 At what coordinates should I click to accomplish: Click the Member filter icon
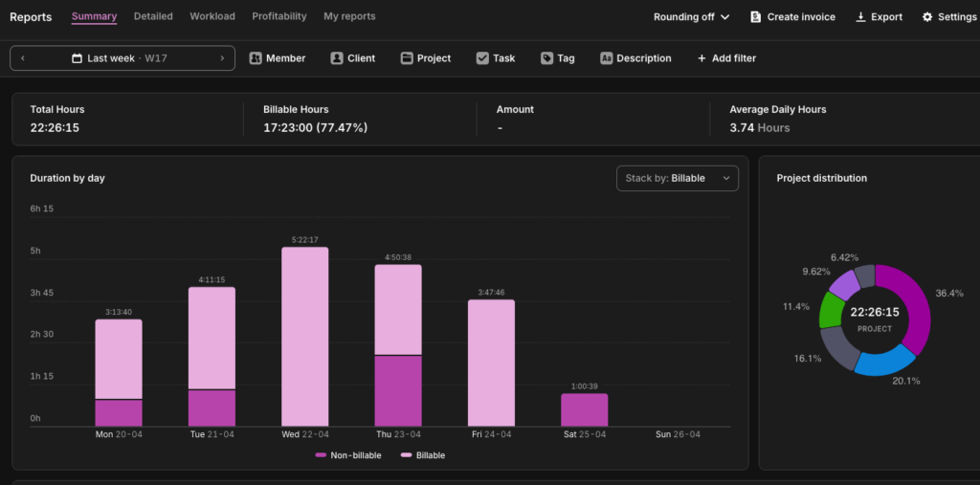click(256, 58)
